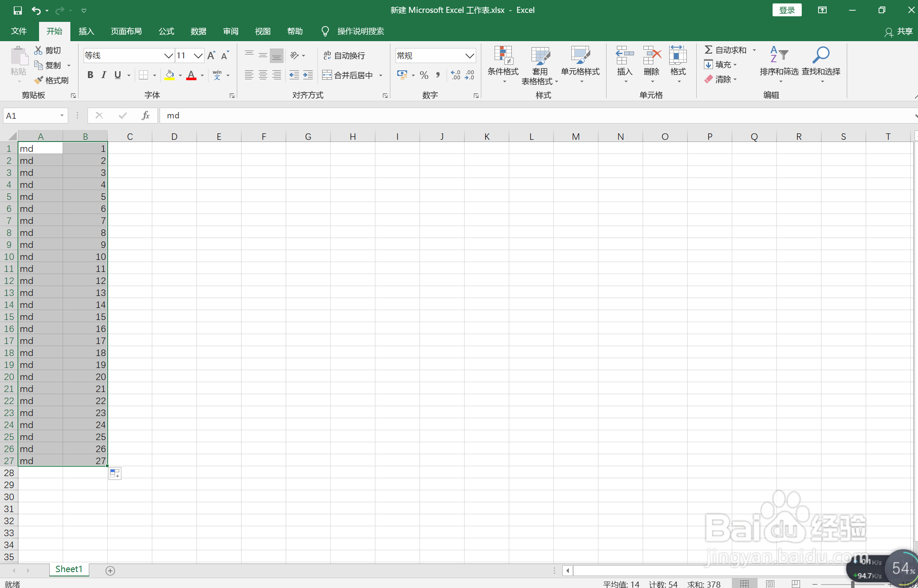Image resolution: width=918 pixels, height=588 pixels.
Task: Open the number format dropdown (常规)
Action: [x=470, y=55]
